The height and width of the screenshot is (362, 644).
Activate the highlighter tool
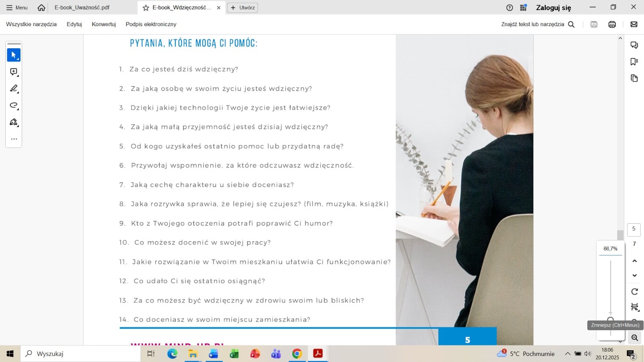click(14, 88)
